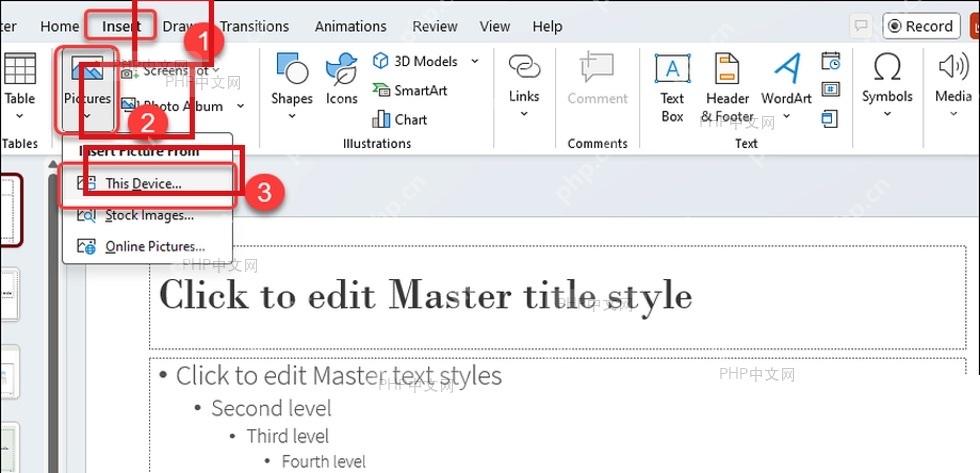This screenshot has width=980, height=473.
Task: Click the Photo Album icon
Action: tap(129, 105)
